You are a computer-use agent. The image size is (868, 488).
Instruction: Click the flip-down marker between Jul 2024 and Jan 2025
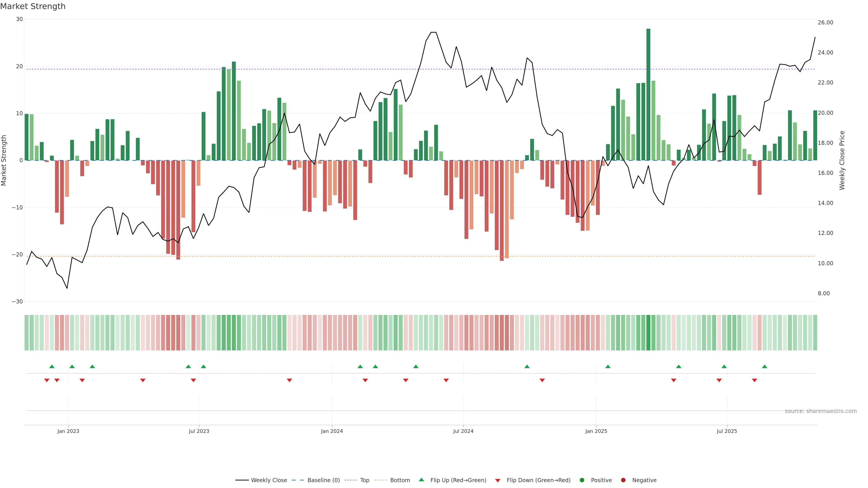point(542,380)
